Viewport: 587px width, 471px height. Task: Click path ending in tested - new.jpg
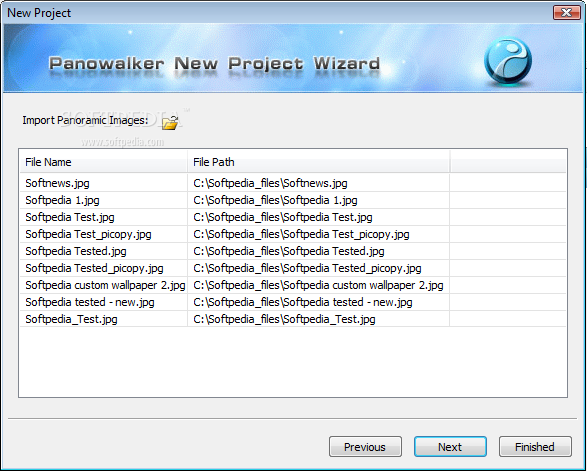[x=303, y=302]
